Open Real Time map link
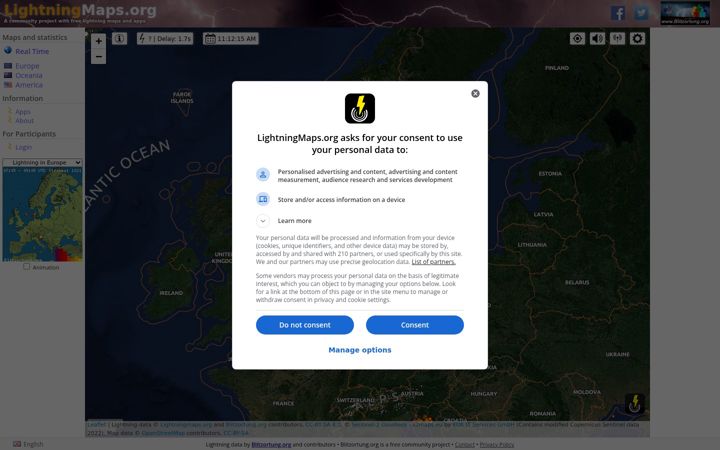 (x=32, y=51)
